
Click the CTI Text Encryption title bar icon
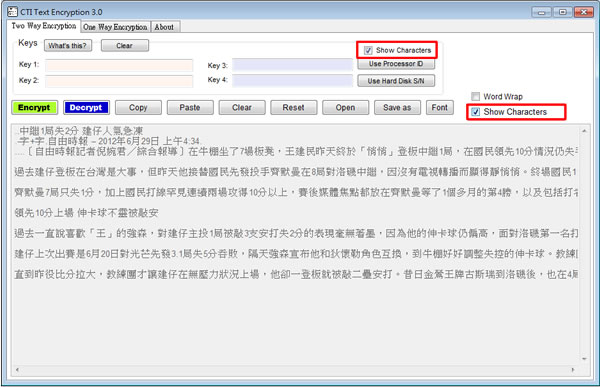point(13,12)
